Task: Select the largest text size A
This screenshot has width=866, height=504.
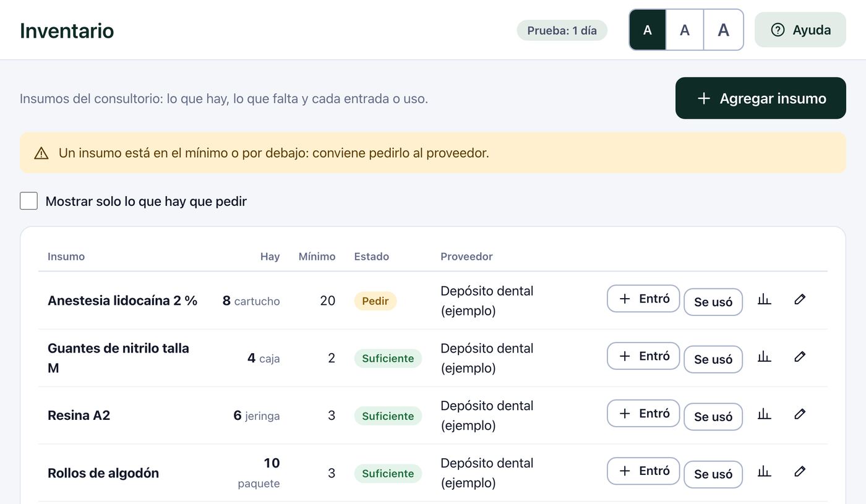Action: 723,30
